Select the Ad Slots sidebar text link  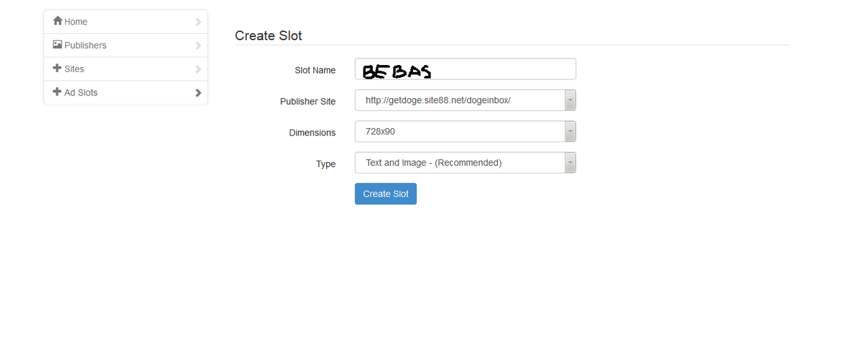(x=81, y=93)
